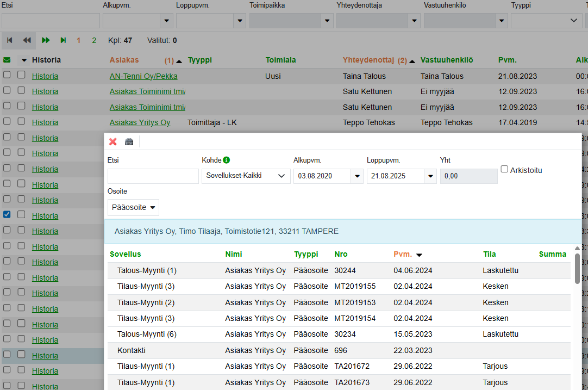
Task: Enable the Arkistoitu checkbox
Action: click(x=505, y=170)
